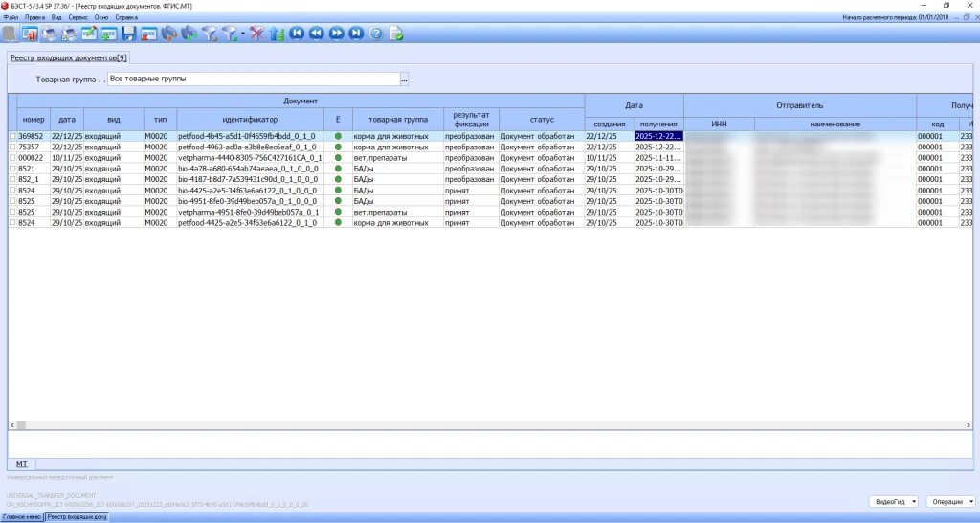Image resolution: width=980 pixels, height=523 pixels.
Task: Click the edit record pencil icon
Action: coord(89,34)
